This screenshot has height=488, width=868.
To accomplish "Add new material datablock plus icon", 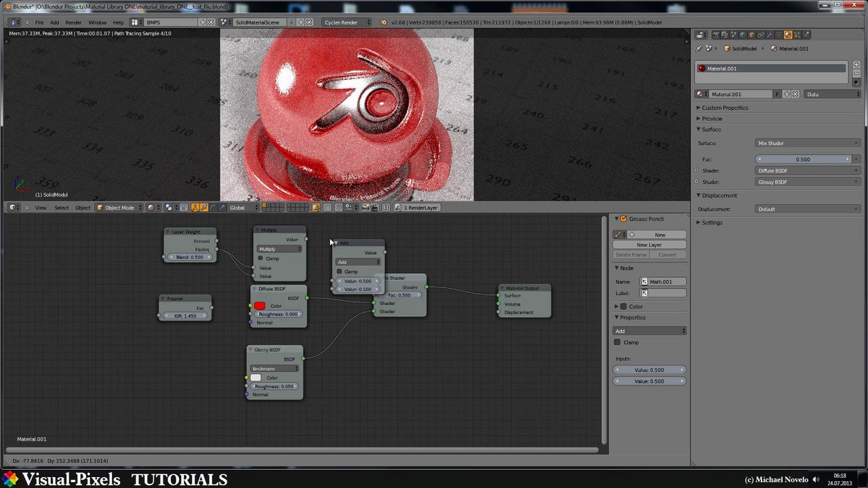I will 787,94.
